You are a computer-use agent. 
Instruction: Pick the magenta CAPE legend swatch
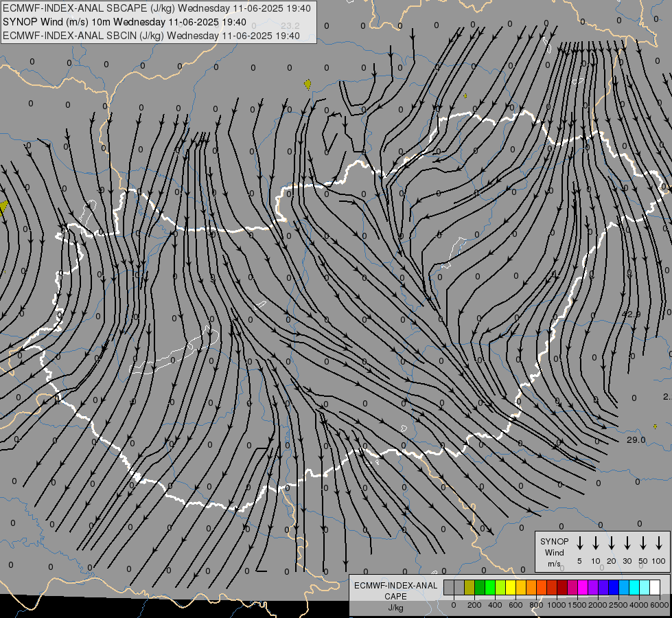(583, 587)
